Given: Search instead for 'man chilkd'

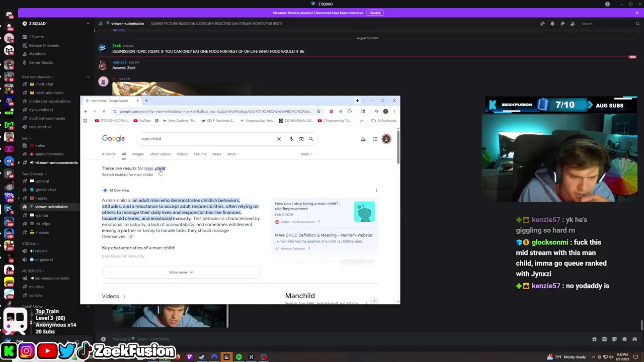Looking at the screenshot, I should pyautogui.click(x=143, y=174).
